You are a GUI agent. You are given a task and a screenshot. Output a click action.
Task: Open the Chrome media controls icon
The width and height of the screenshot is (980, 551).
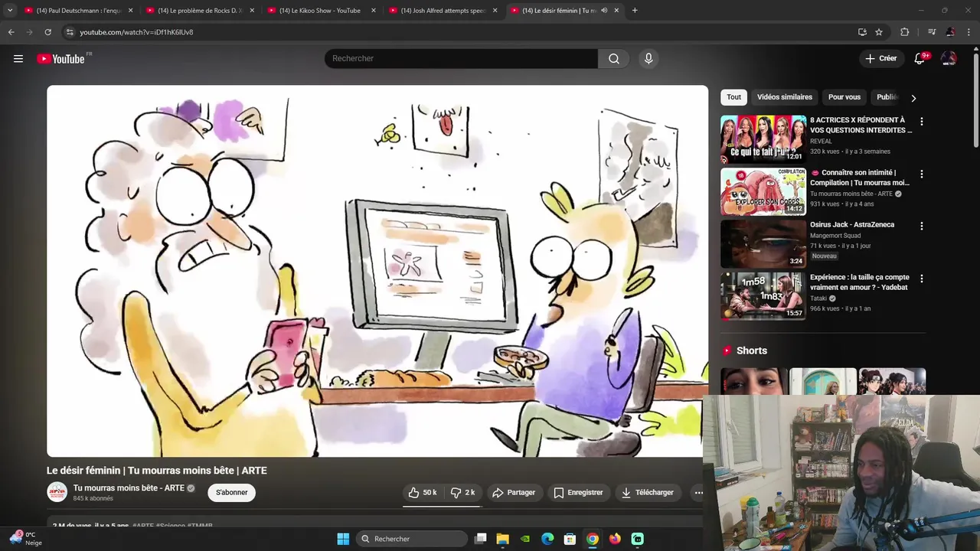pos(932,32)
